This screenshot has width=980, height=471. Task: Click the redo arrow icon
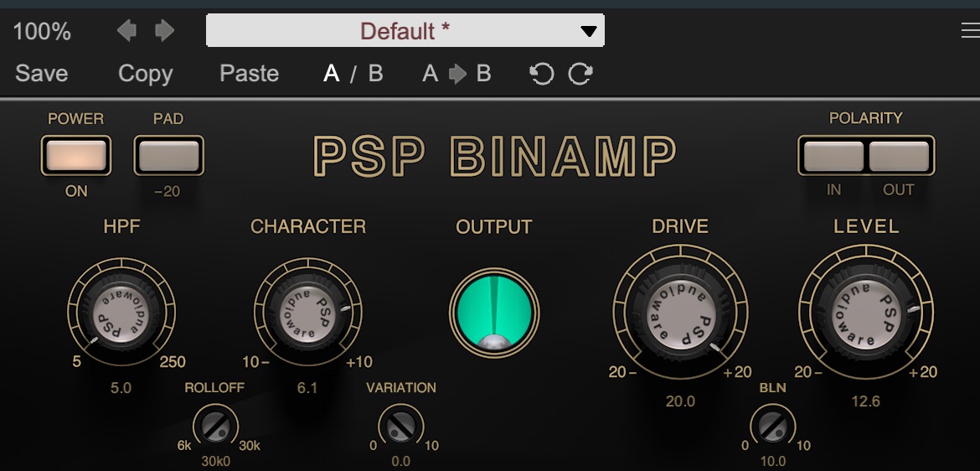coord(580,75)
